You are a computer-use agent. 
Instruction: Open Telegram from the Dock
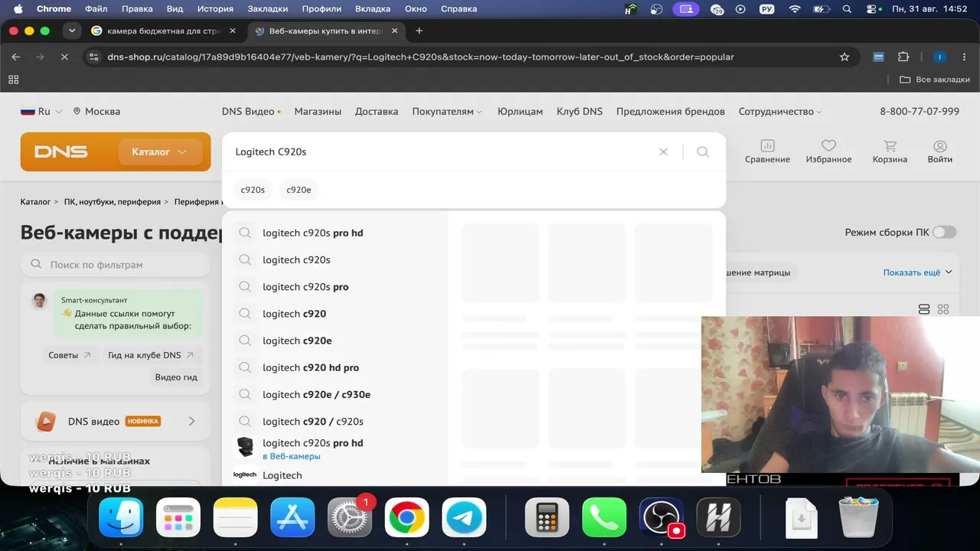(x=464, y=517)
